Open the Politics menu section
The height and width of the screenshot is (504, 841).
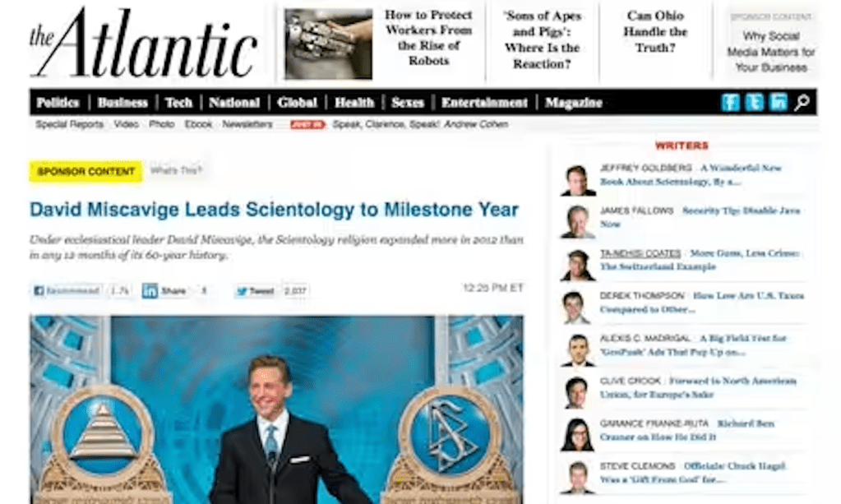point(58,103)
